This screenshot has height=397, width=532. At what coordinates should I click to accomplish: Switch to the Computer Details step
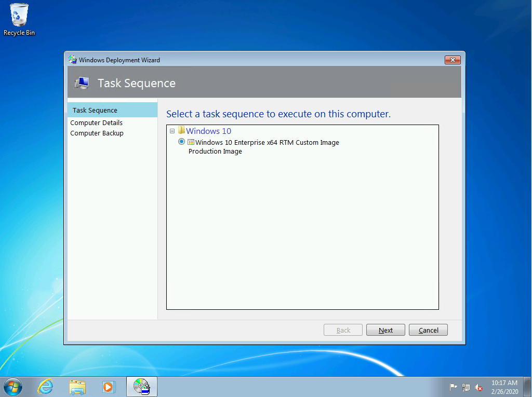tap(96, 122)
